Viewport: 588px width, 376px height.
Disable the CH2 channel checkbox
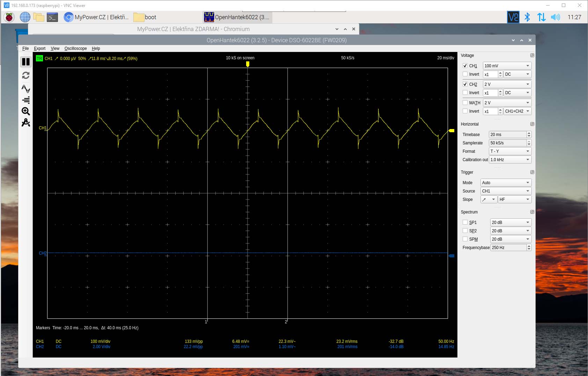(465, 84)
